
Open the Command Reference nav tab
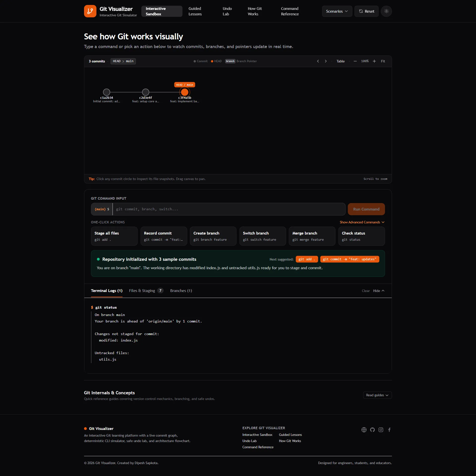pyautogui.click(x=290, y=11)
